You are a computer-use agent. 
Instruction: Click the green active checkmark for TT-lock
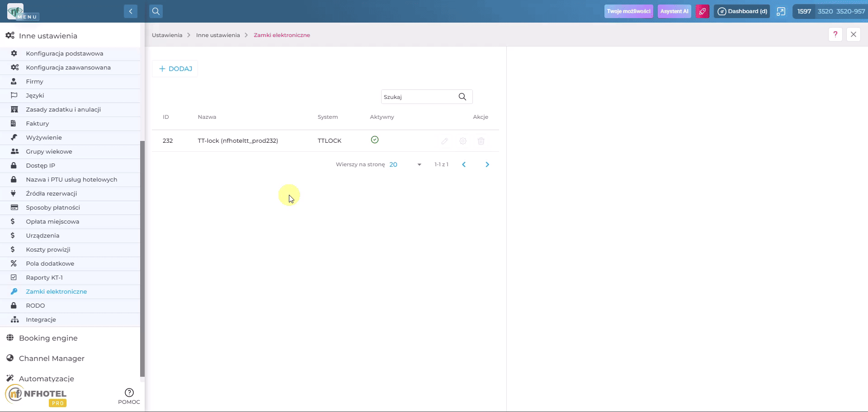coord(374,140)
